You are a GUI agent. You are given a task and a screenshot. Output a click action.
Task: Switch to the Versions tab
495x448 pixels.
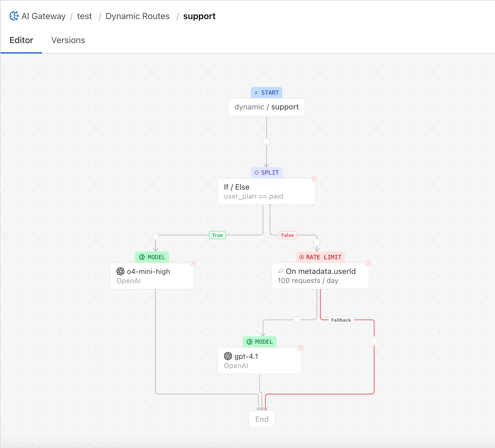tap(68, 40)
